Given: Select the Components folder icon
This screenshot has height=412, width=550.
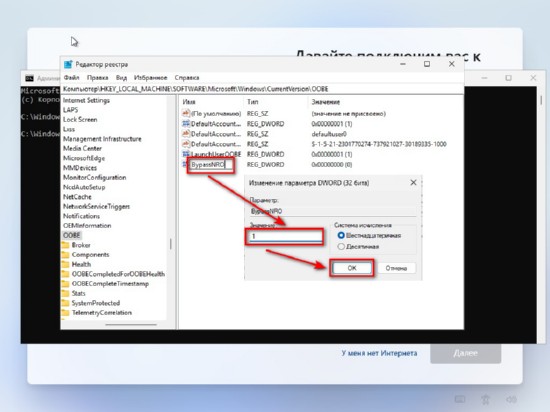Looking at the screenshot, I should [x=66, y=255].
